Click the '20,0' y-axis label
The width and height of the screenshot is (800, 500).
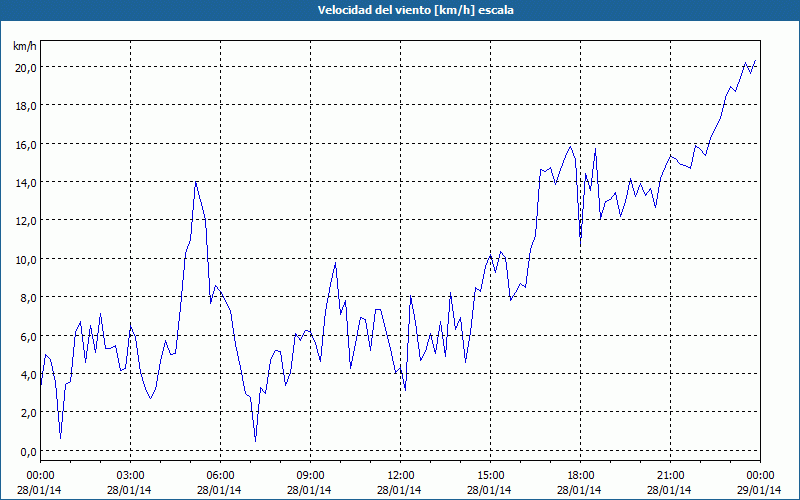click(x=25, y=67)
